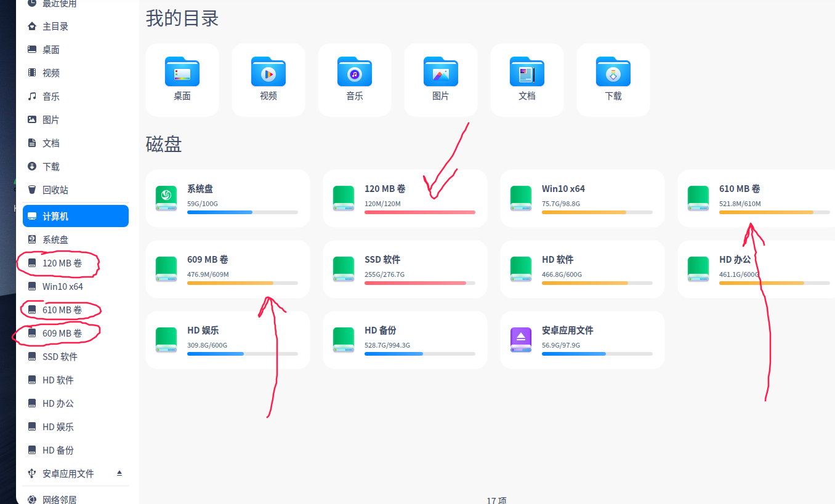This screenshot has width=835, height=504.
Task: Select 桌面 in the sidebar
Action: (76, 50)
